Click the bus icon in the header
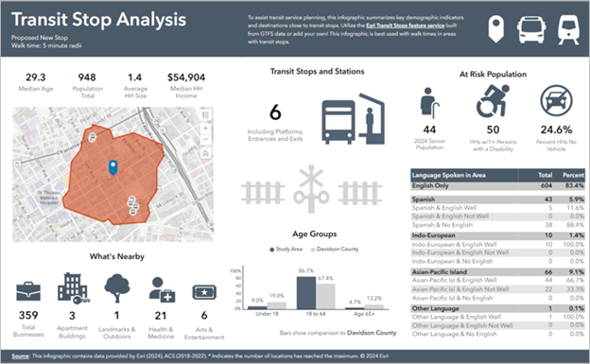The height and width of the screenshot is (364, 590). coord(531,29)
